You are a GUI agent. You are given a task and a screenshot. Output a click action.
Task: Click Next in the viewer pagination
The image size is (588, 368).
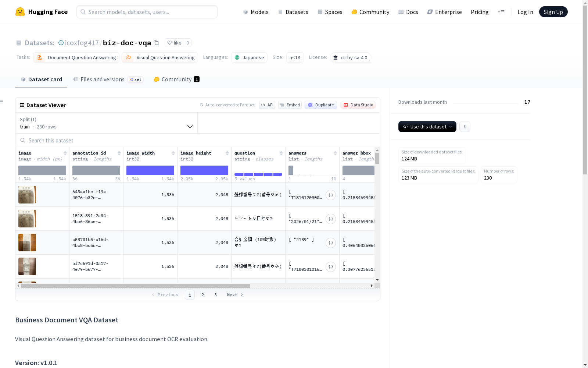point(235,295)
